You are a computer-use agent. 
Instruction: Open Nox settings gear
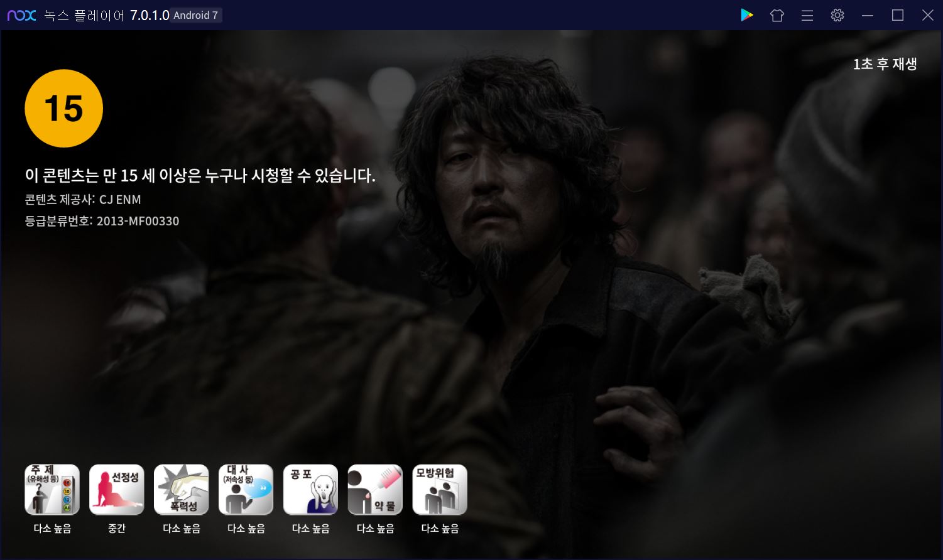837,15
